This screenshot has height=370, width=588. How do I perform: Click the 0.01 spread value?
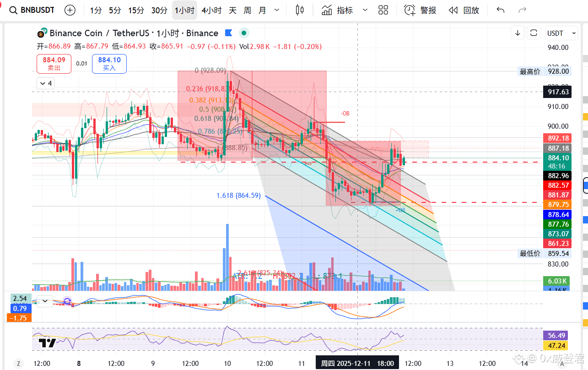81,64
